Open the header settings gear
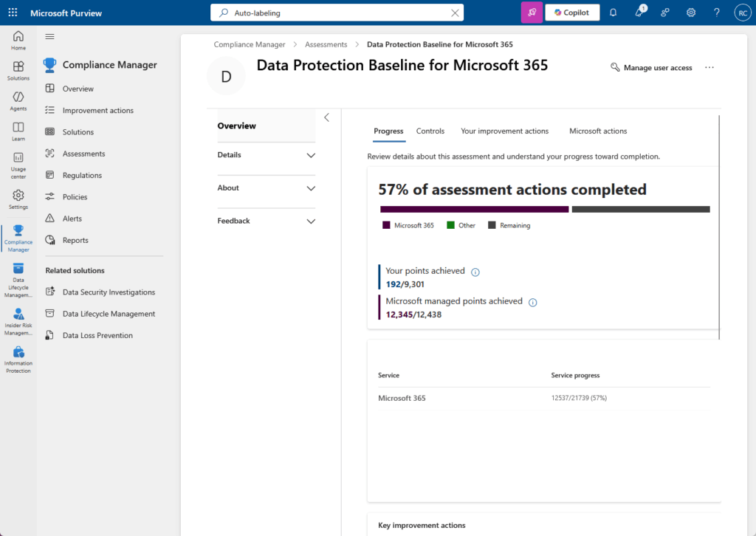 [691, 13]
